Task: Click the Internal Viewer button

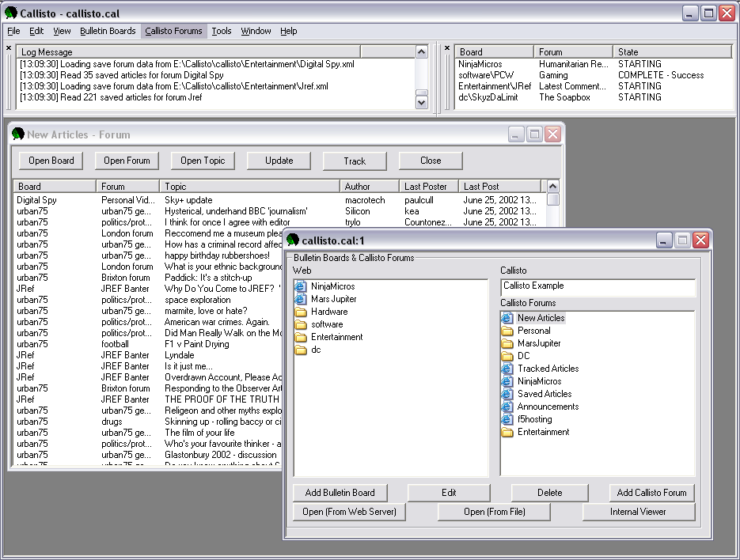Action: pyautogui.click(x=639, y=512)
